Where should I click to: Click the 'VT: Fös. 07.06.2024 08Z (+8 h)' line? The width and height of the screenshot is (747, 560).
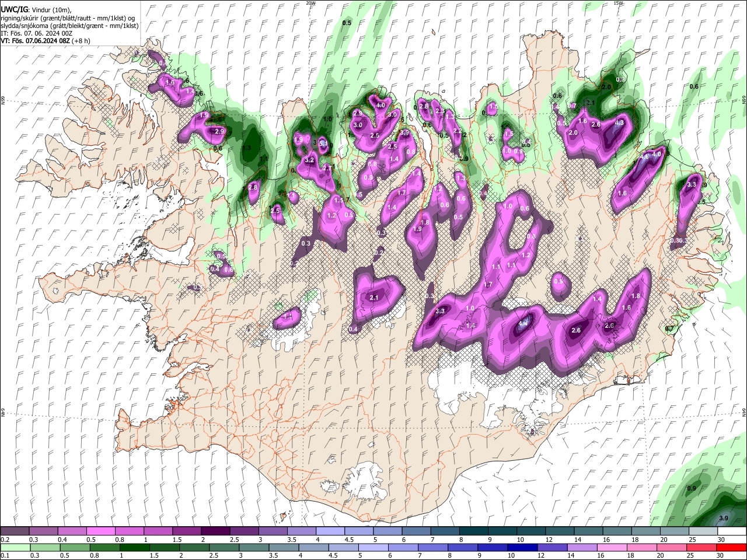tap(46, 41)
